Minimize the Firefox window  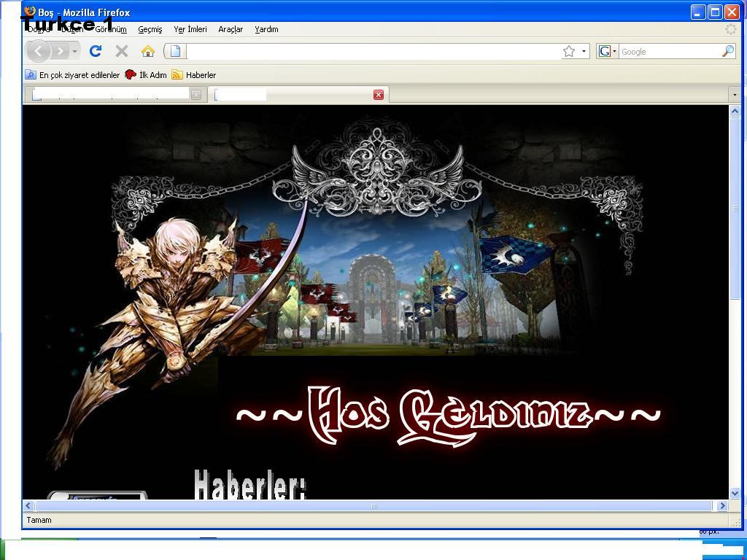[697, 12]
